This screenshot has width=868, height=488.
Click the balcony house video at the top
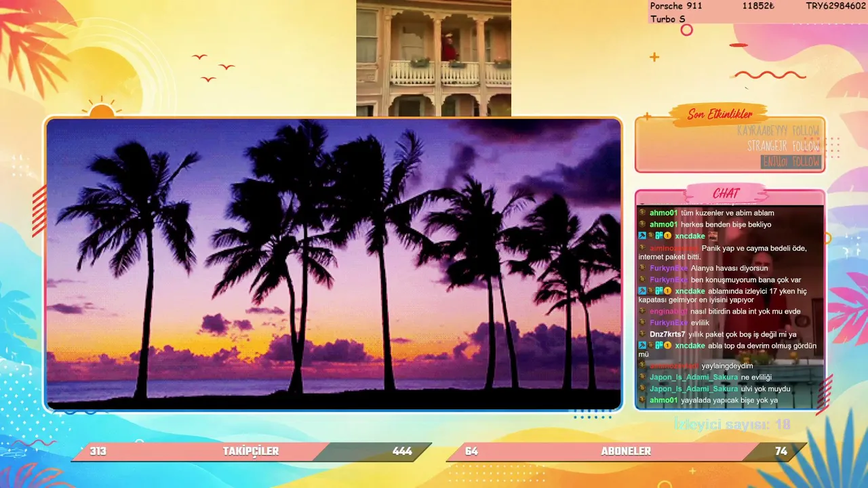434,58
